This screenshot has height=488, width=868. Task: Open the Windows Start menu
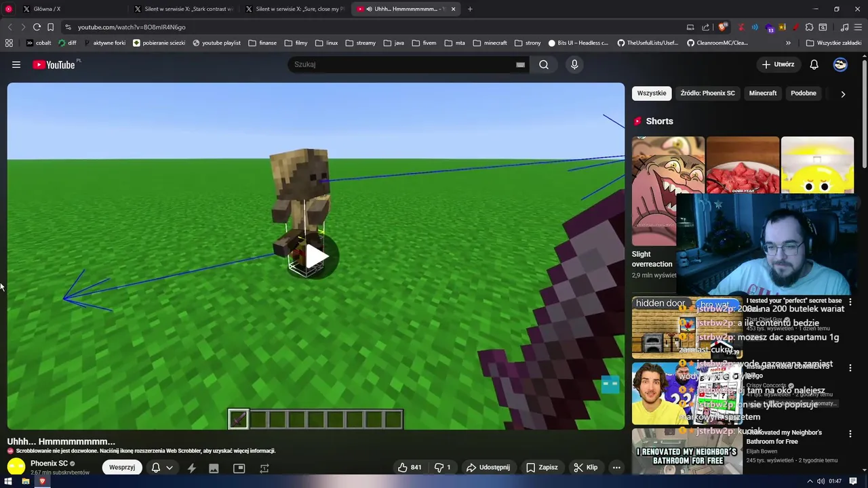(x=9, y=481)
